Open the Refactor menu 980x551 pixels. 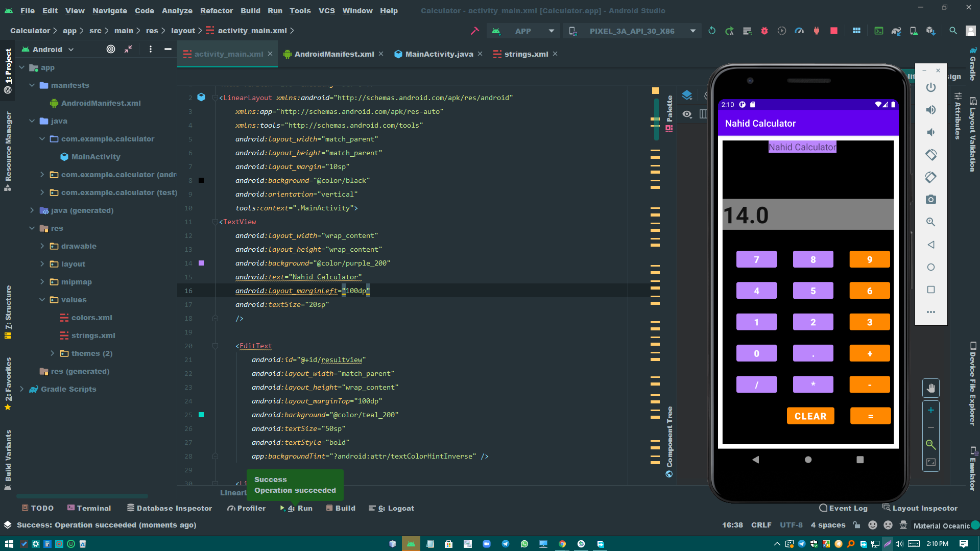point(216,10)
